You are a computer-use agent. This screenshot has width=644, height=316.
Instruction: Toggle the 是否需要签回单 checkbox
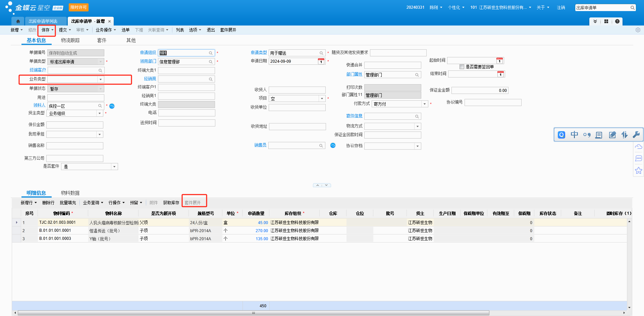462,67
